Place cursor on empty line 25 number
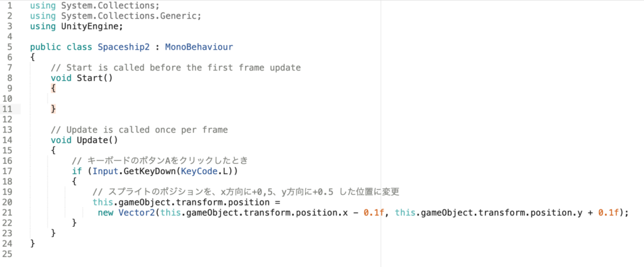The width and height of the screenshot is (644, 267). 9,254
